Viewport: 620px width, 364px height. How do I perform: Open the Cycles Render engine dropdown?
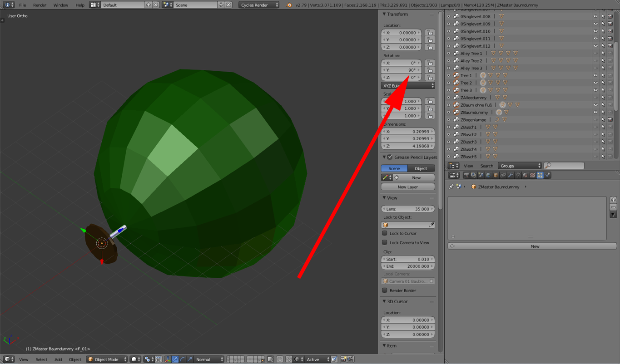[259, 5]
